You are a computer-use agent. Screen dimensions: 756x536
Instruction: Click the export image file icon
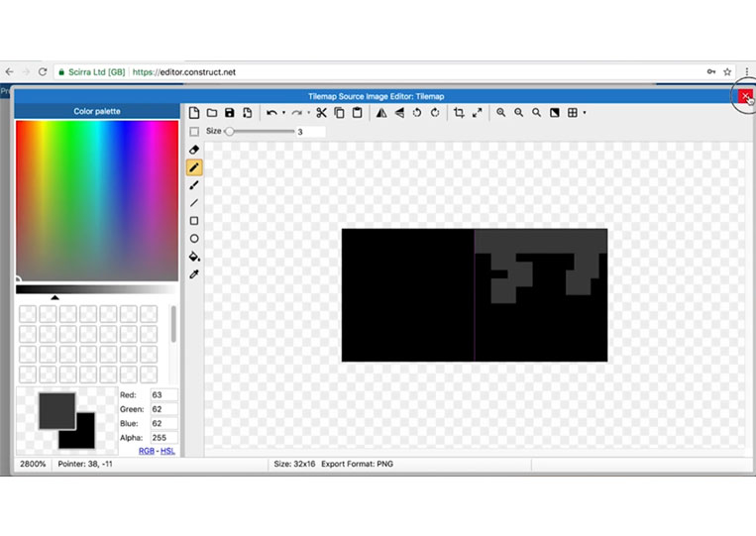248,113
